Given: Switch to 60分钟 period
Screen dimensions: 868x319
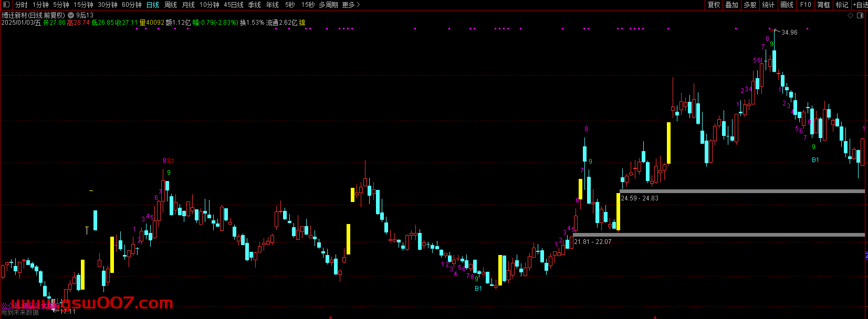Looking at the screenshot, I should [x=132, y=5].
